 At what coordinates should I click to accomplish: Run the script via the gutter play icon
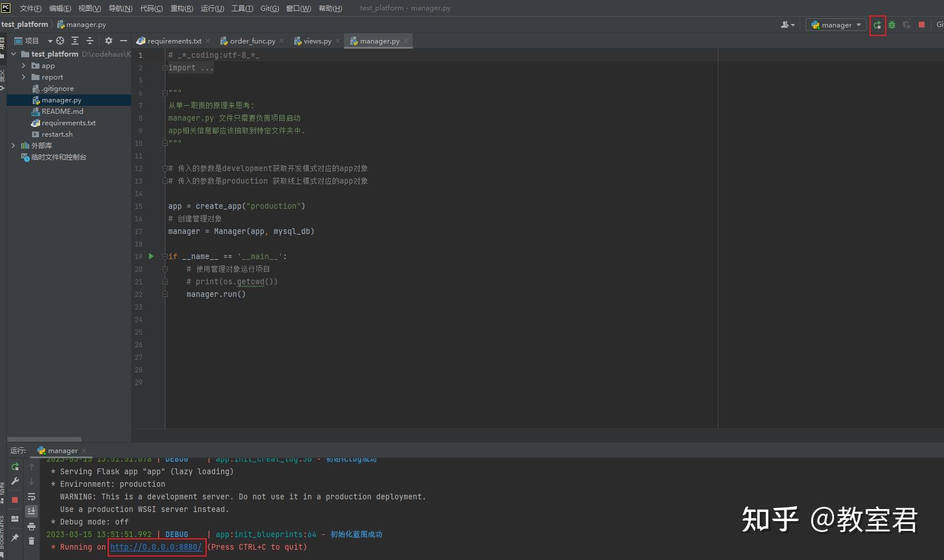coord(151,256)
